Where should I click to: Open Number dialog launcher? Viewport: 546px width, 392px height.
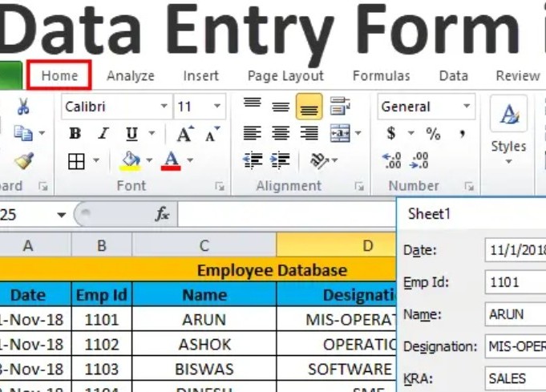[x=469, y=187]
